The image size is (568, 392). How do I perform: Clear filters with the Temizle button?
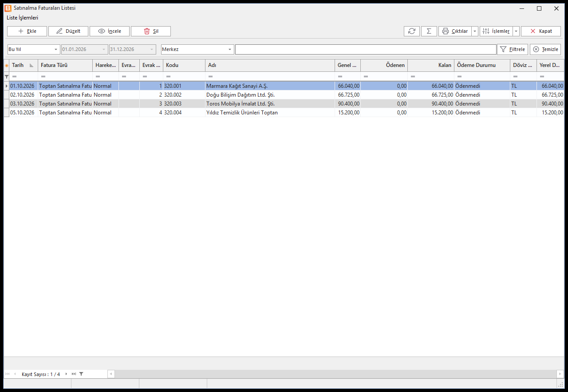pyautogui.click(x=545, y=49)
